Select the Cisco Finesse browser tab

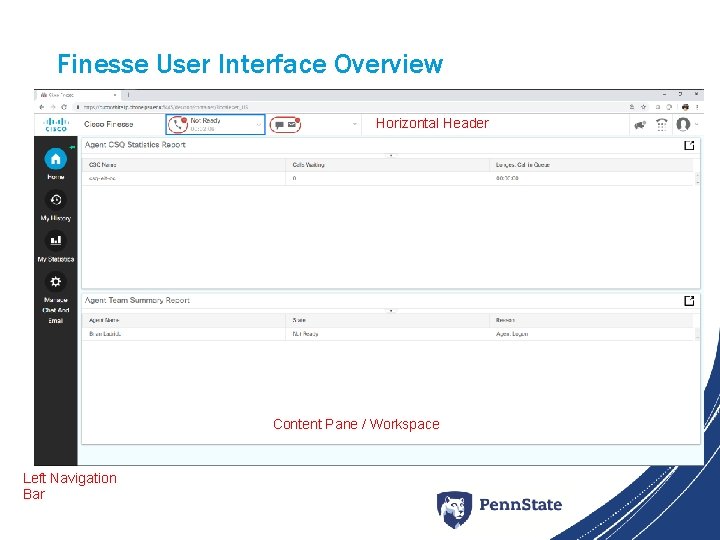click(x=77, y=95)
